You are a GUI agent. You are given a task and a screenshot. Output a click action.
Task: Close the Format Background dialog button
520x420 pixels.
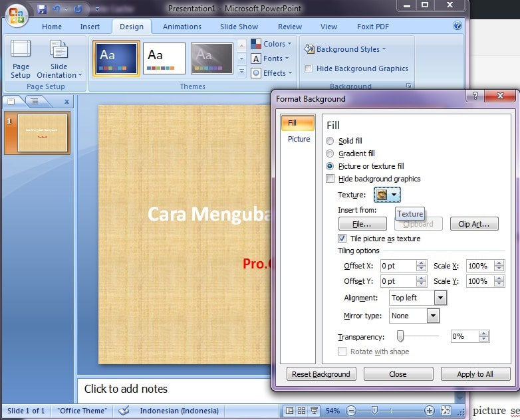pyautogui.click(x=398, y=374)
